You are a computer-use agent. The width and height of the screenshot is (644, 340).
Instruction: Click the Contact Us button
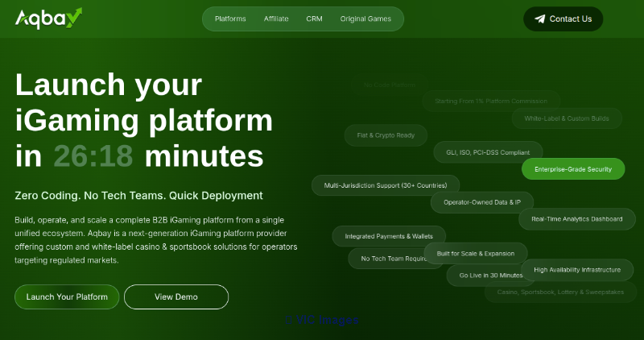[x=563, y=19]
